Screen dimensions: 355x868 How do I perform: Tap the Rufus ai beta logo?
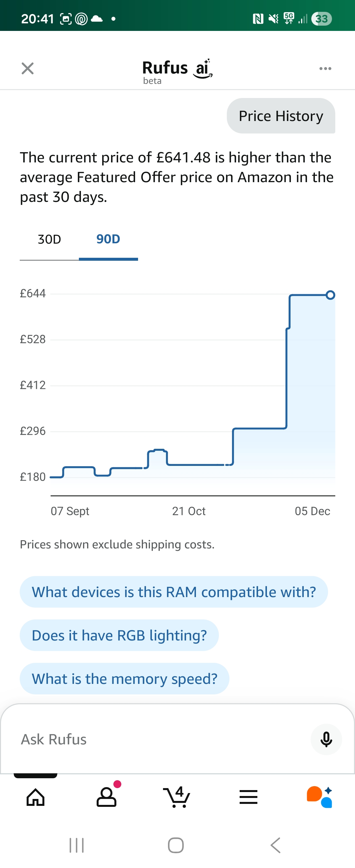(x=177, y=71)
